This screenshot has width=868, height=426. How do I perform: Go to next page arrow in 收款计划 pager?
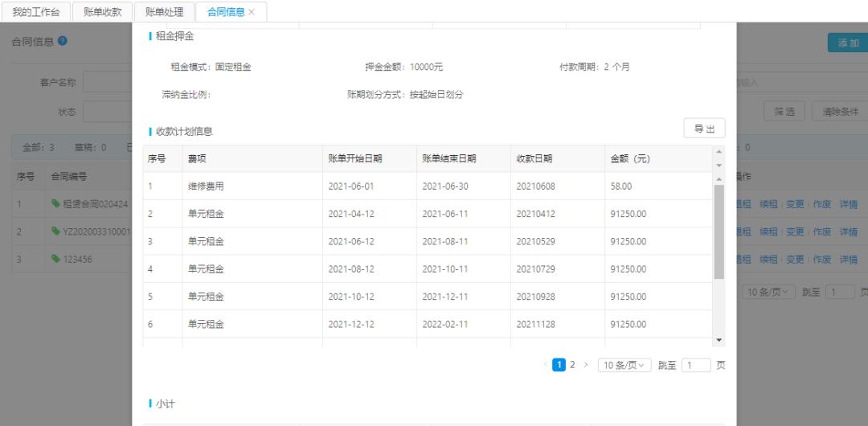[586, 364]
